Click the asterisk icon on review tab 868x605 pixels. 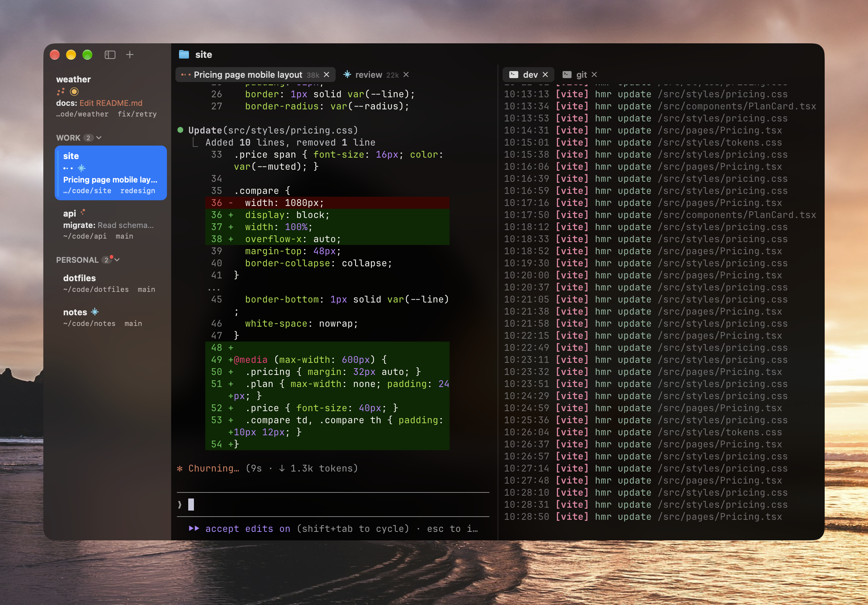coord(347,75)
